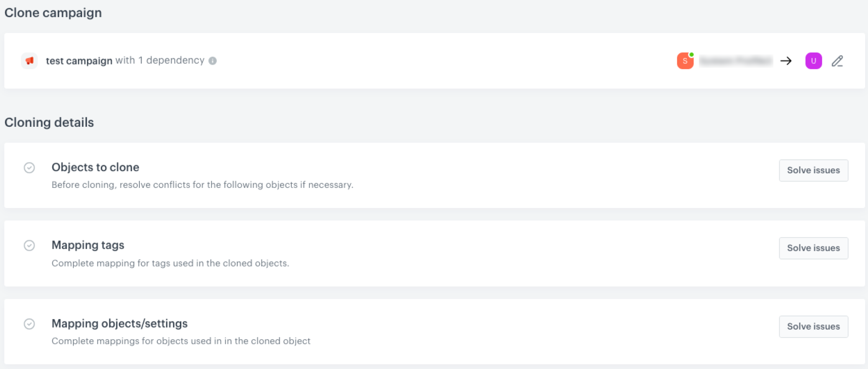Click the purple U target workspace avatar
This screenshot has width=868, height=369.
(x=813, y=61)
